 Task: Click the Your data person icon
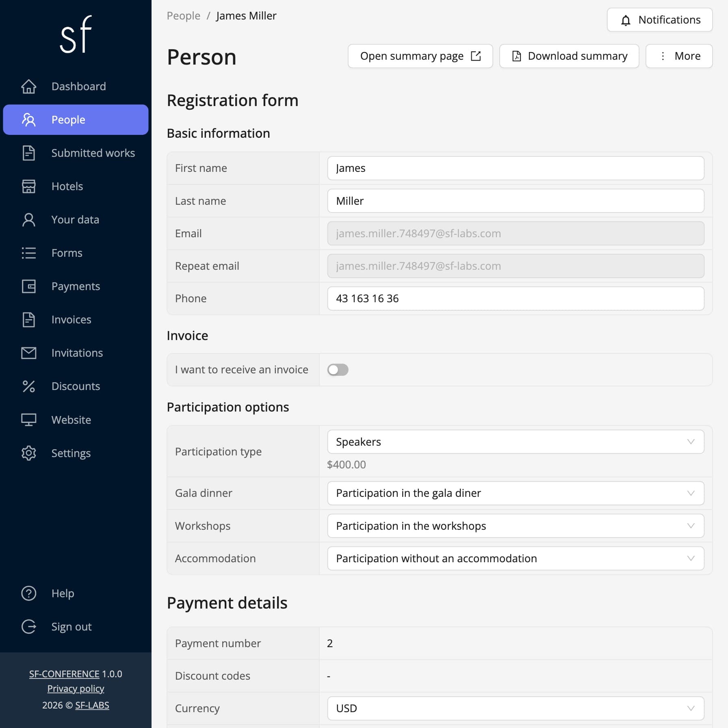[x=28, y=220]
